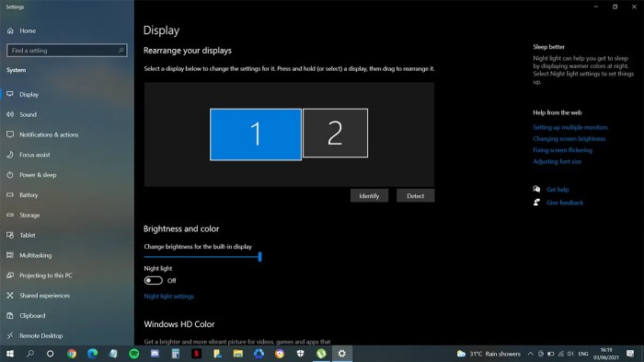Image resolution: width=644 pixels, height=362 pixels.
Task: Open Remote Desktop settings
Action: pyautogui.click(x=41, y=336)
